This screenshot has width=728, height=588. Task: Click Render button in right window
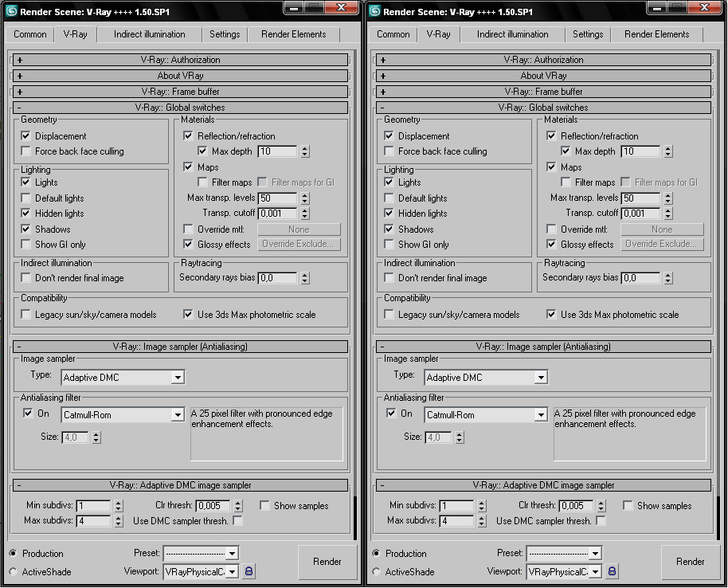(x=690, y=562)
